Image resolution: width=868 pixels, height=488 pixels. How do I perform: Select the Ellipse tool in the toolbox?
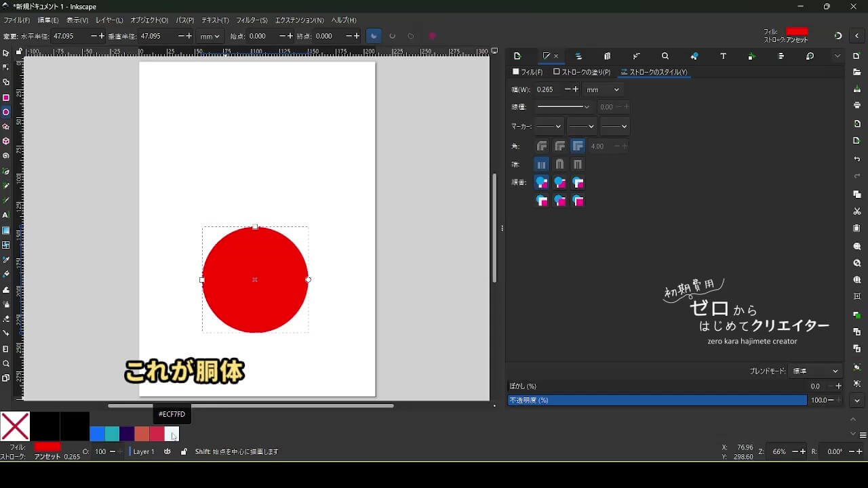[6, 112]
